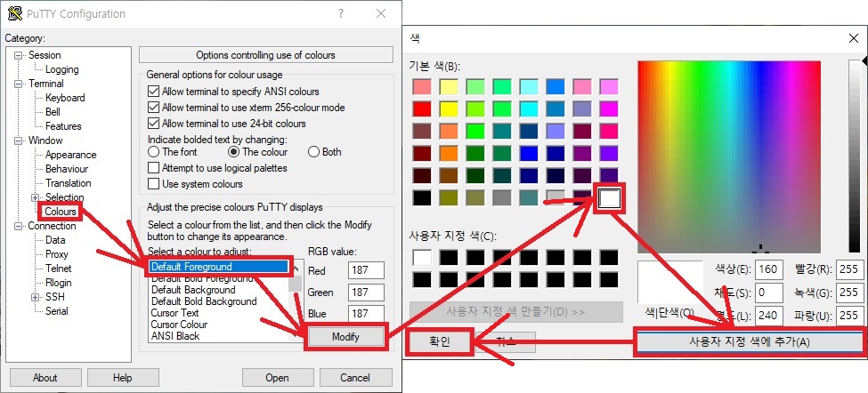Viewport: 868px width, 393px height.
Task: Collapse the Terminal tree node
Action: (x=20, y=84)
